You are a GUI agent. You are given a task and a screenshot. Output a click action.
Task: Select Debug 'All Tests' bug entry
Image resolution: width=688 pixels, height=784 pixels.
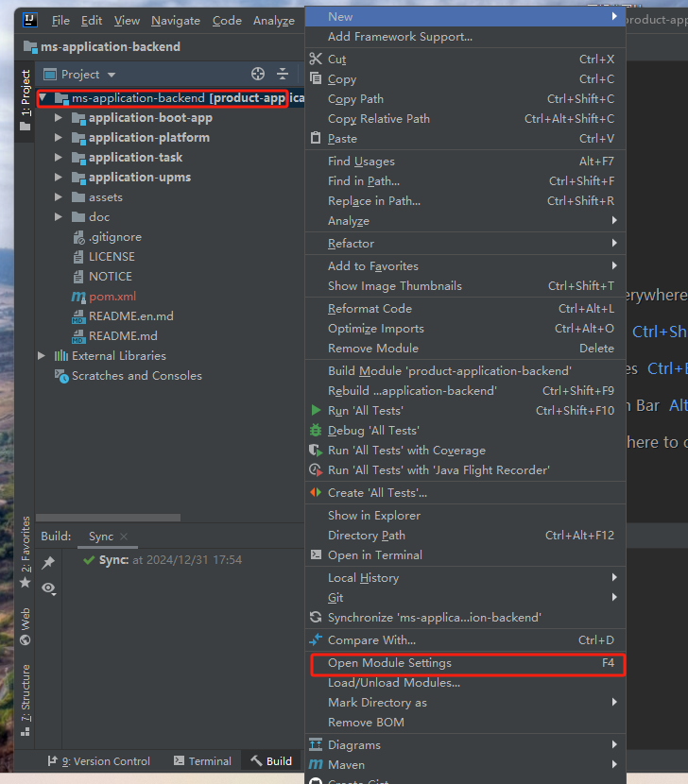point(372,430)
